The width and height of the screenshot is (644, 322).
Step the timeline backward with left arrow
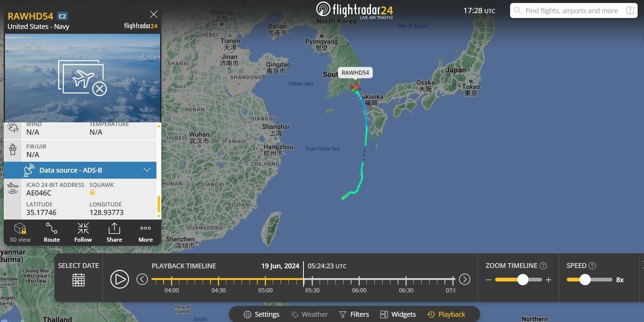click(x=142, y=279)
